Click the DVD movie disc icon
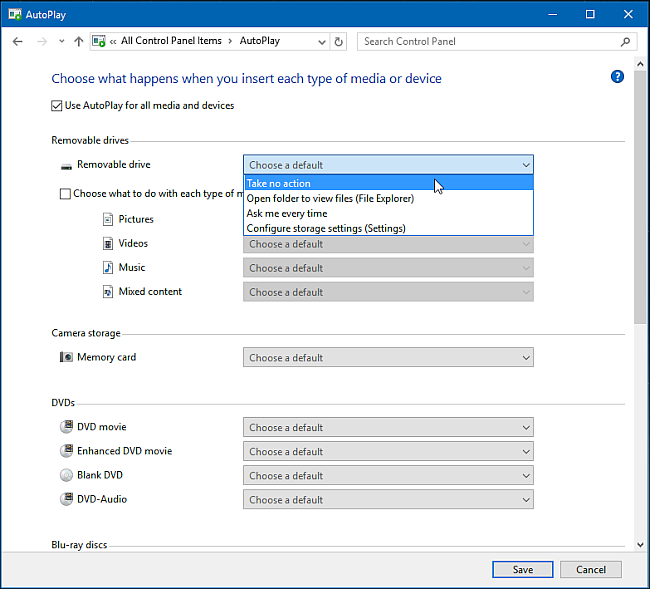Screen dimensions: 650x589 pyautogui.click(x=66, y=427)
